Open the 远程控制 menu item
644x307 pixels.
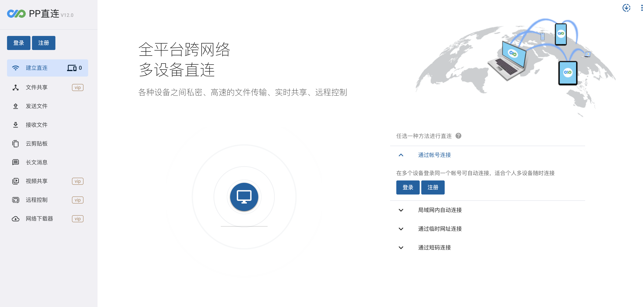48,200
